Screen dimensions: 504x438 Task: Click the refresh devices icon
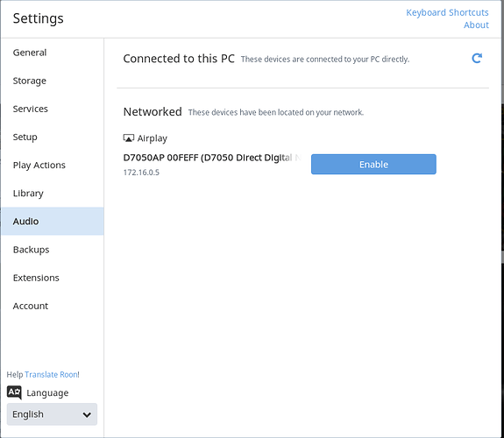pos(477,58)
